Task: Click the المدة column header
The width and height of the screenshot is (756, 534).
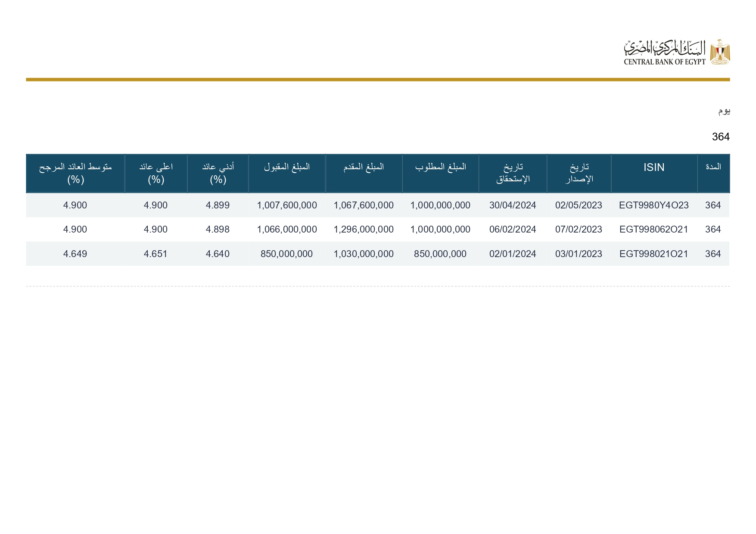Action: tap(713, 167)
